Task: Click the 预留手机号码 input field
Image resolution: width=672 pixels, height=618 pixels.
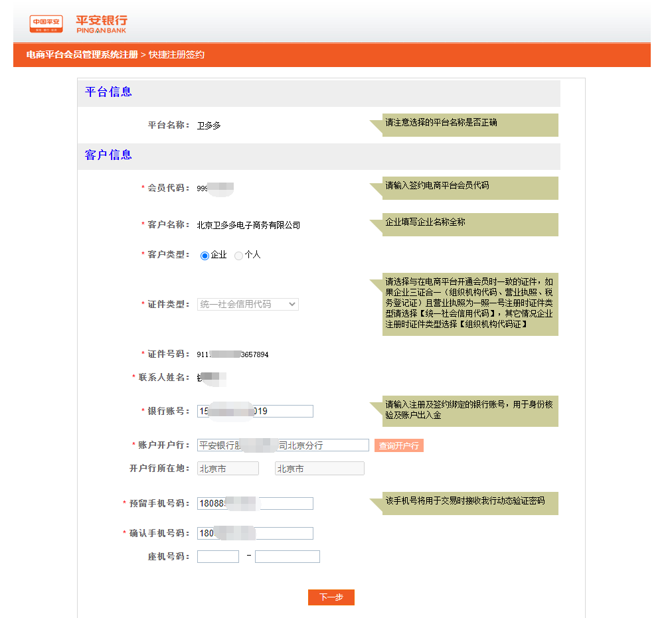Action: 255,503
